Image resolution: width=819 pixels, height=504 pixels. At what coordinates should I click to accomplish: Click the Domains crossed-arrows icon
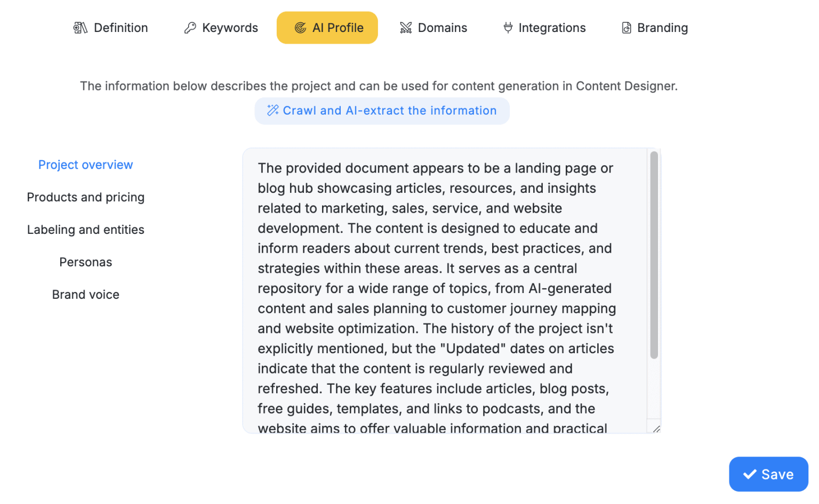[x=406, y=27]
